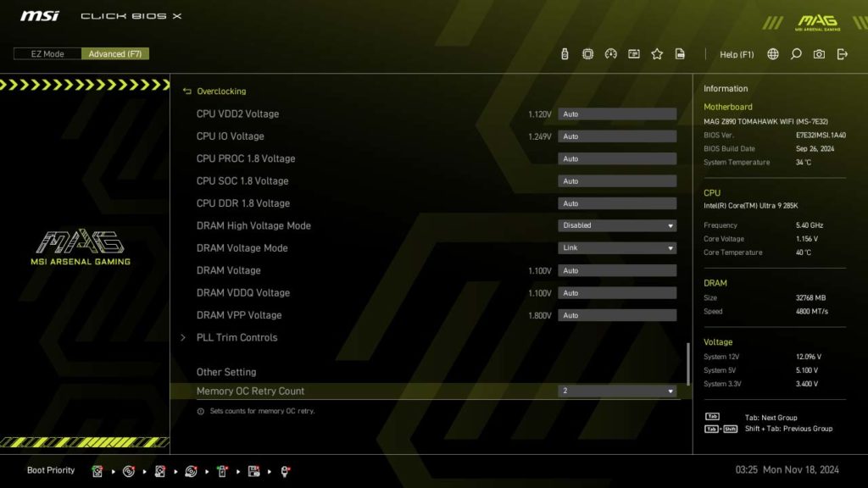Open Memory OC Retry Count dropdown

tap(617, 391)
